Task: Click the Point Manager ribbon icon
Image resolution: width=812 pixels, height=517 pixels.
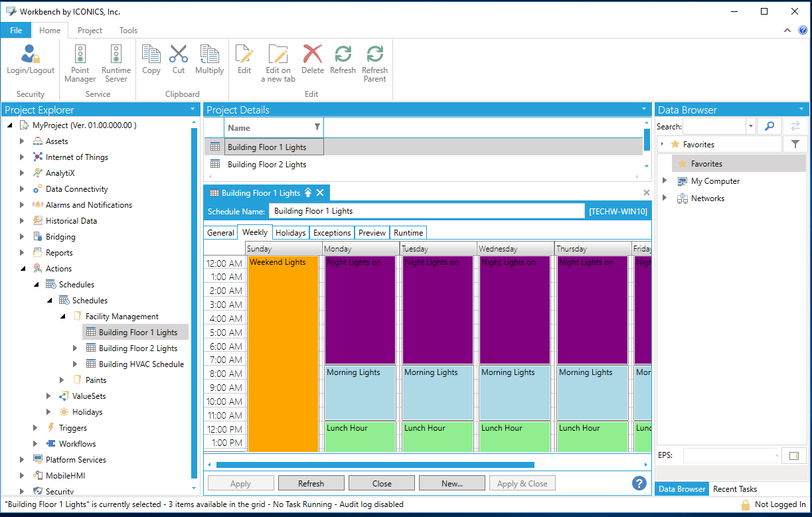Action: point(80,63)
